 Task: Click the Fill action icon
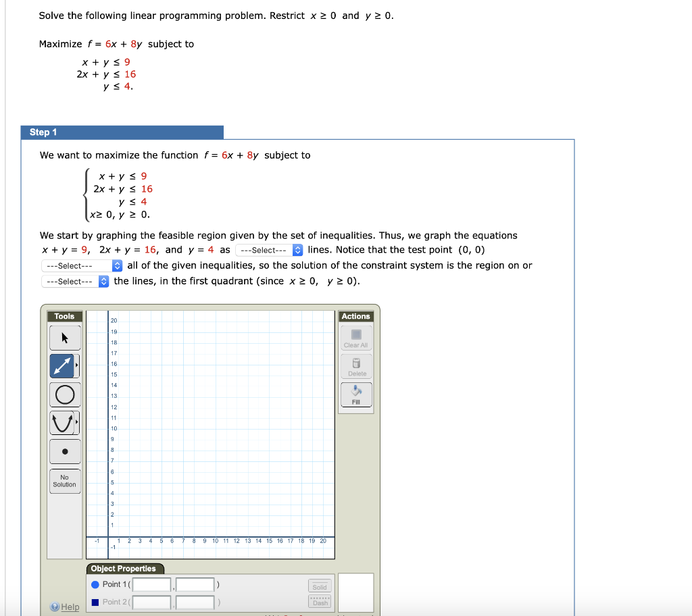point(356,392)
